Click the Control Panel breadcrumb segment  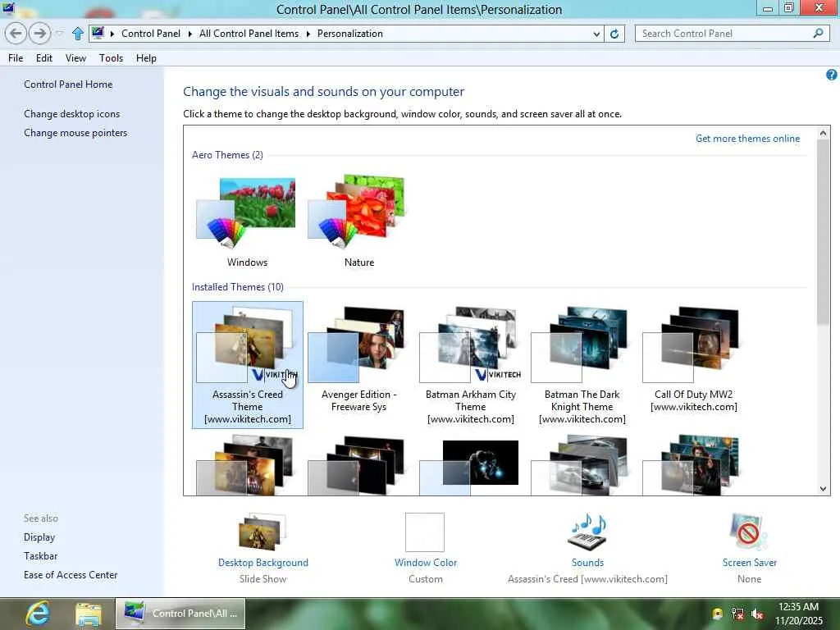point(151,34)
